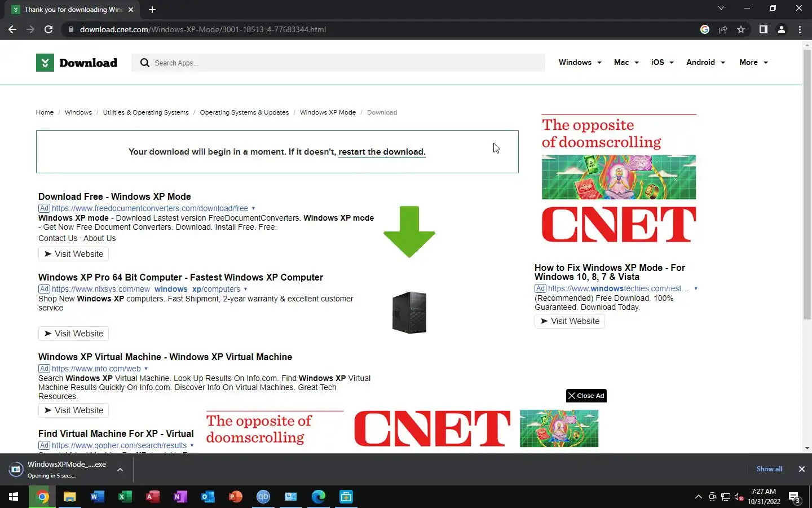The width and height of the screenshot is (812, 508).
Task: Open Chrome's three-dot menu
Action: pyautogui.click(x=800, y=29)
